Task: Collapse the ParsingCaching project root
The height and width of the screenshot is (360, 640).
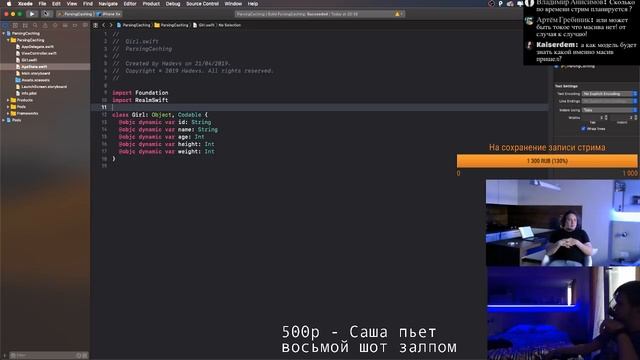Action: click(x=4, y=33)
